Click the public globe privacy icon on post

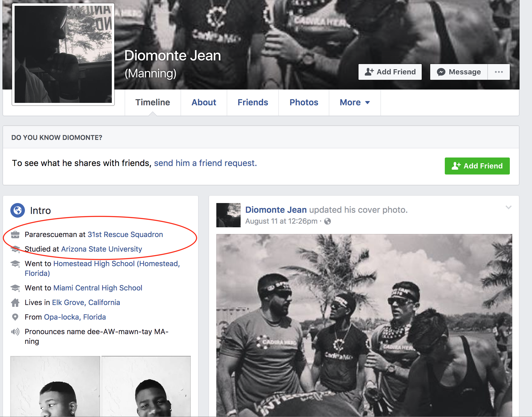(x=328, y=221)
